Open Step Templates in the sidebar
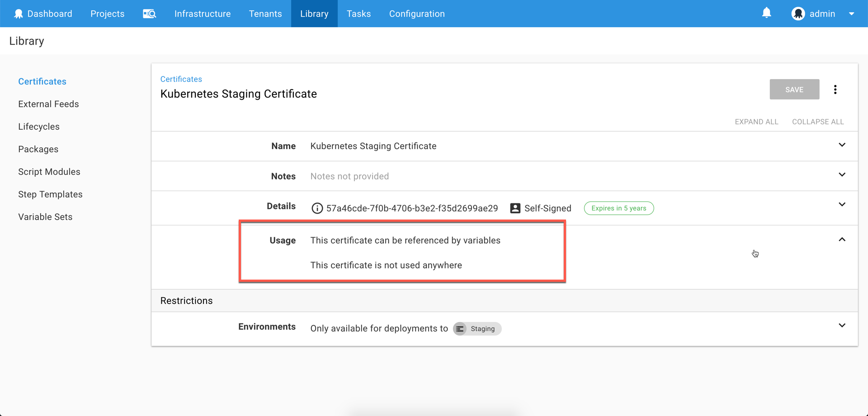The width and height of the screenshot is (868, 416). [x=50, y=194]
